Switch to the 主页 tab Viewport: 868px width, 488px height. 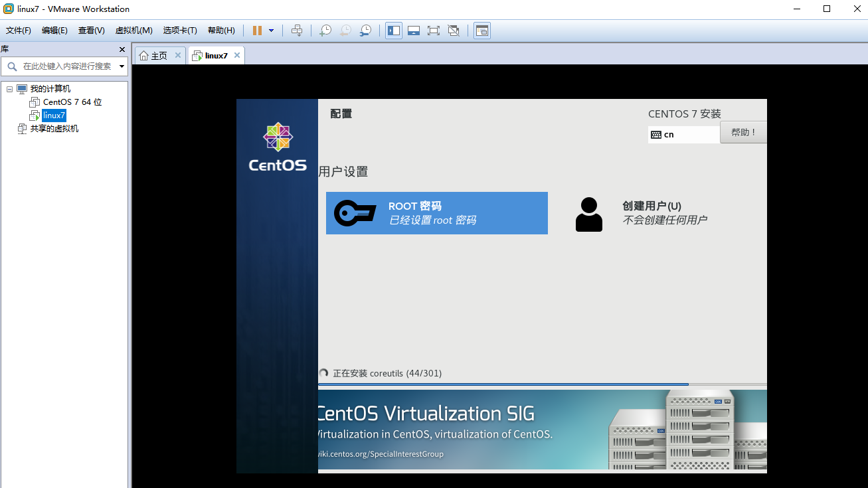pos(159,55)
